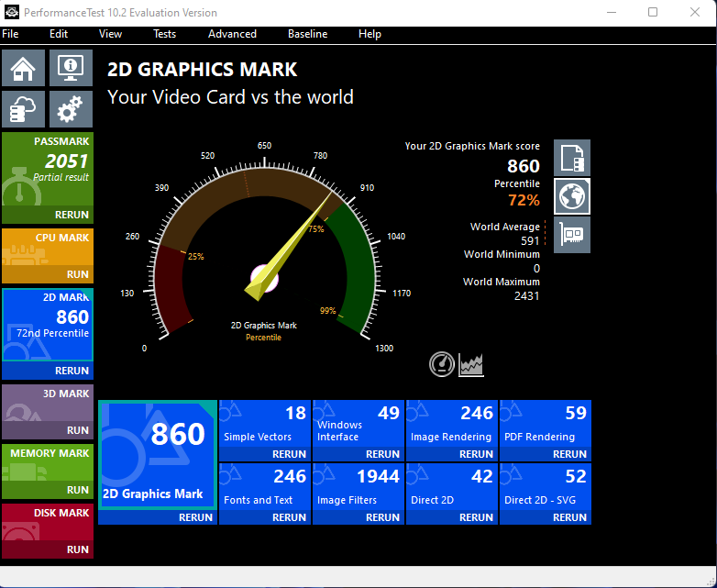717x588 pixels.
Task: Click the orange 72% percentile value
Action: (x=524, y=200)
